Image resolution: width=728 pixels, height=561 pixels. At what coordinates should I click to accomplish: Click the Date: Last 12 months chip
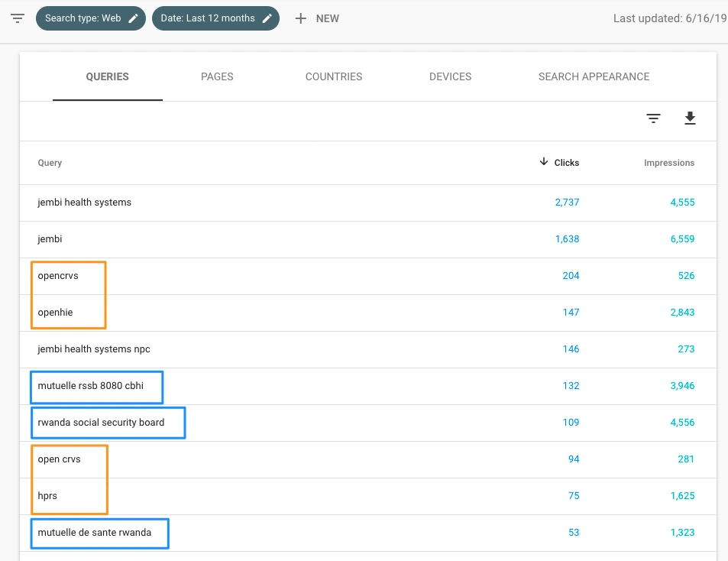215,18
